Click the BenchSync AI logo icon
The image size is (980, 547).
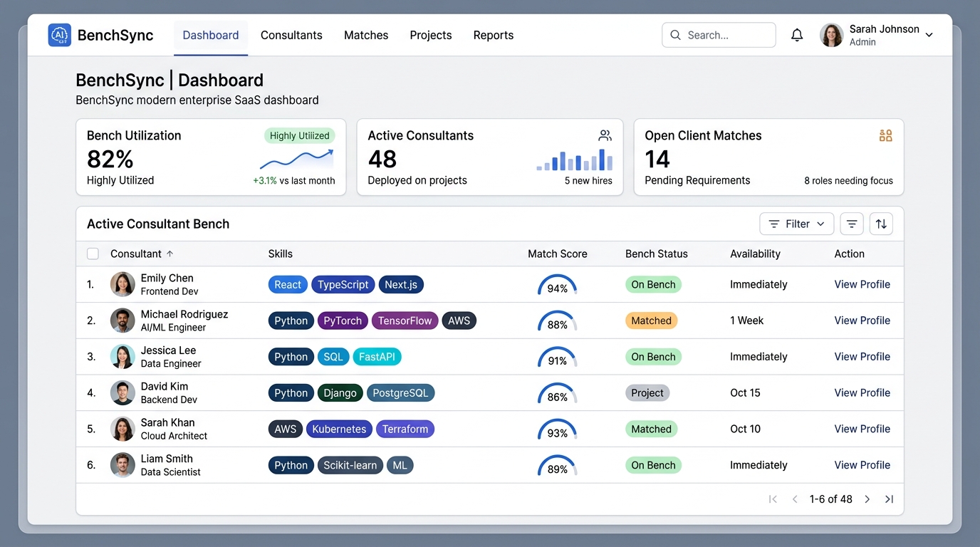tap(60, 35)
